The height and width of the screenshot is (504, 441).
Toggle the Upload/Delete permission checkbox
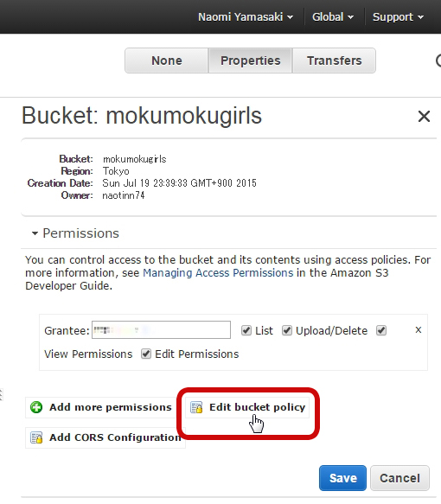(x=287, y=330)
